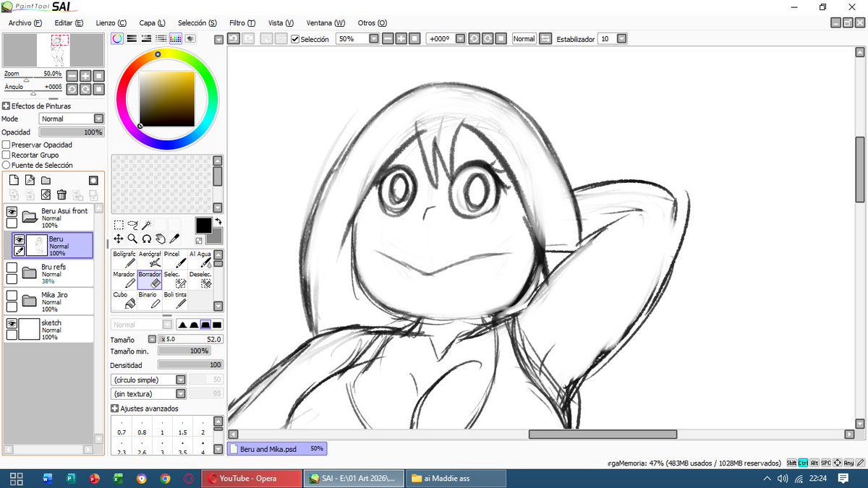This screenshot has width=868, height=488.
Task: Expand Ajustes avanzados section
Action: point(115,408)
